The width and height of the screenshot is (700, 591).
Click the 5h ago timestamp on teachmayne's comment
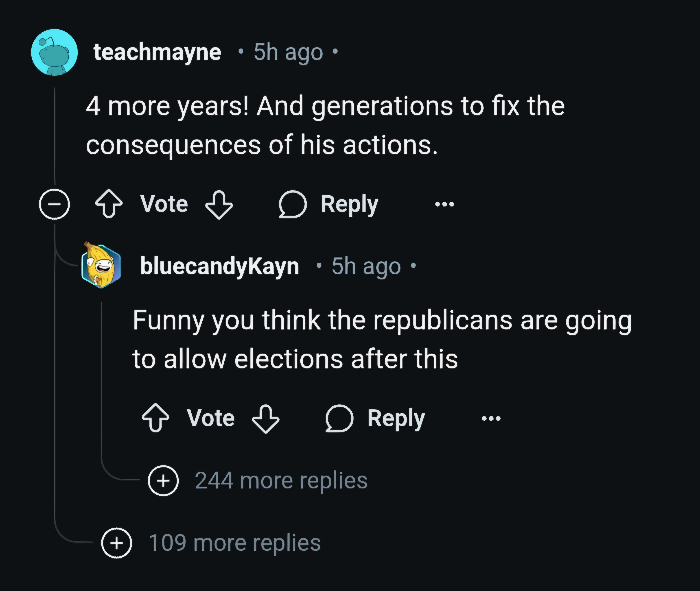pyautogui.click(x=288, y=53)
